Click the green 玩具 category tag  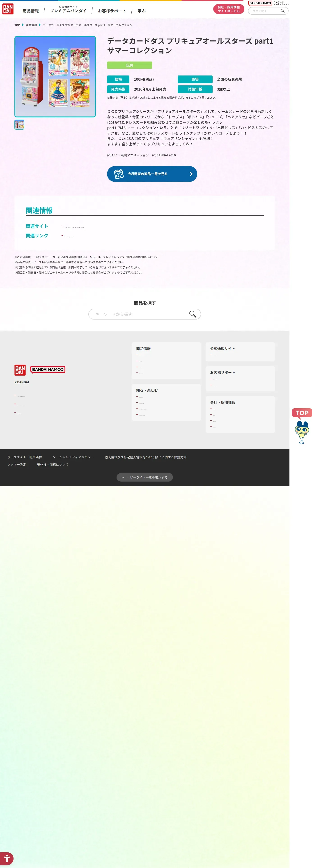[x=129, y=65]
